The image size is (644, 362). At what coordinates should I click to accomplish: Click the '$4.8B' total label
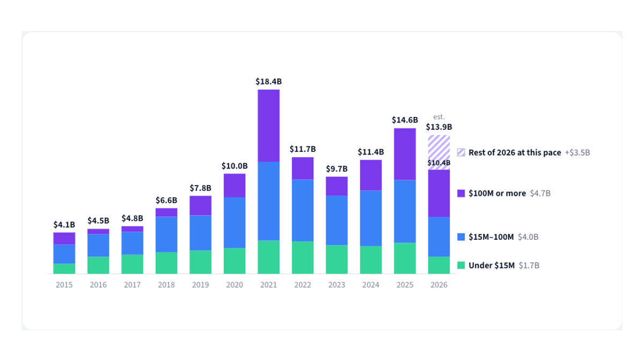point(132,218)
